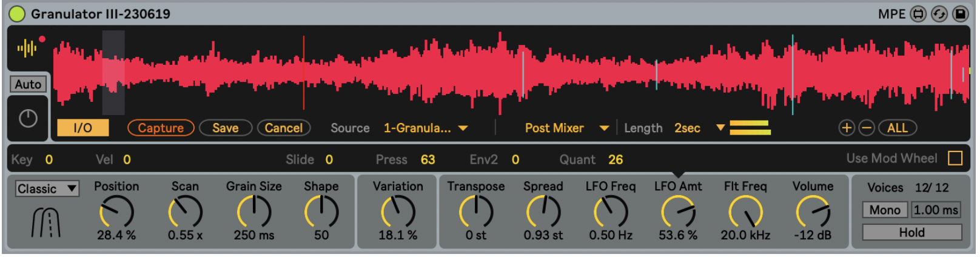The height and width of the screenshot is (257, 980).
Task: Click the Key modulation value 0
Action: point(49,159)
